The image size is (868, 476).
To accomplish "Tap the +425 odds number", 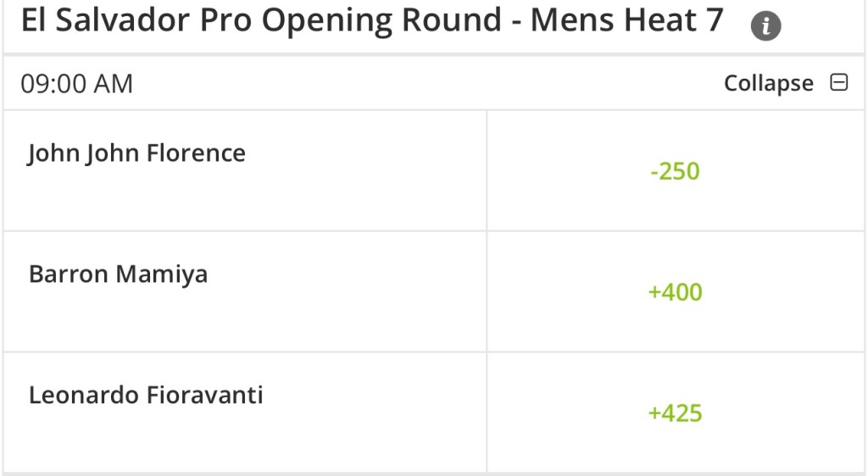I will pos(675,413).
